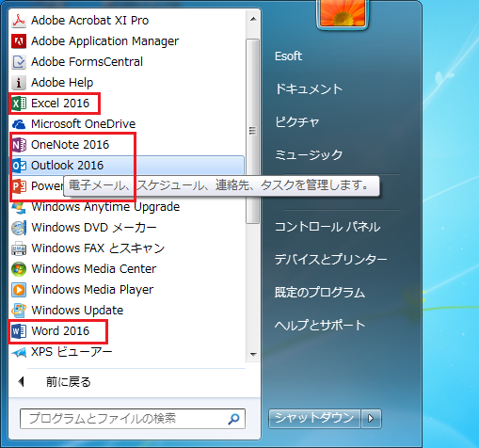This screenshot has height=448, width=479.
Task: Click the Windows FAX とスキャン icon
Action: point(19,248)
